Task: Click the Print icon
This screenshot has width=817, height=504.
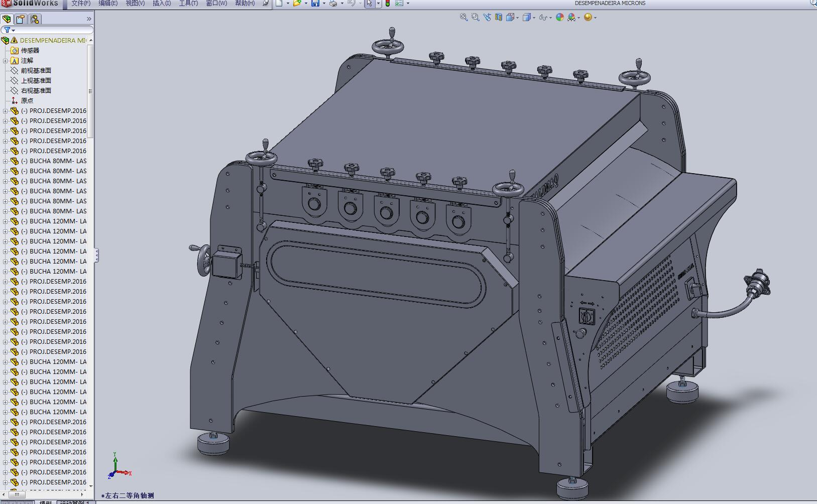Action: (333, 3)
